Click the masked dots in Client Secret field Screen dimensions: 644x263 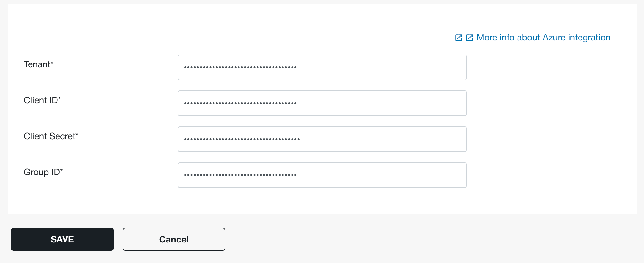click(242, 139)
